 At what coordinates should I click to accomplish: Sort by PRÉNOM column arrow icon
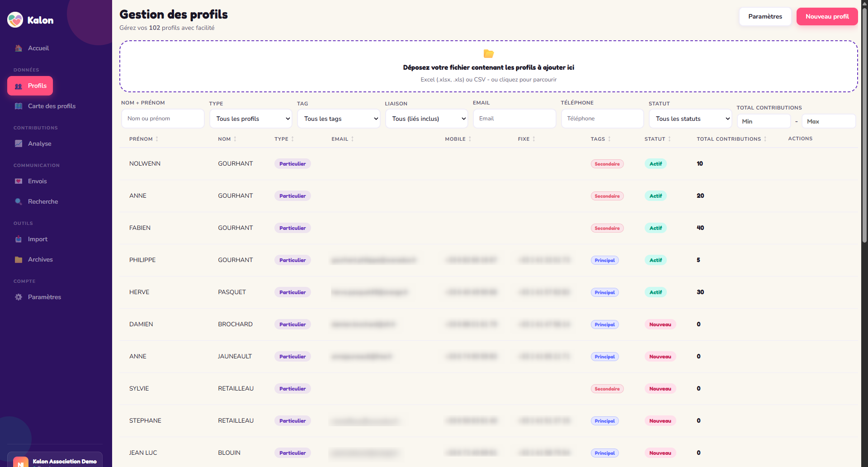click(x=157, y=139)
